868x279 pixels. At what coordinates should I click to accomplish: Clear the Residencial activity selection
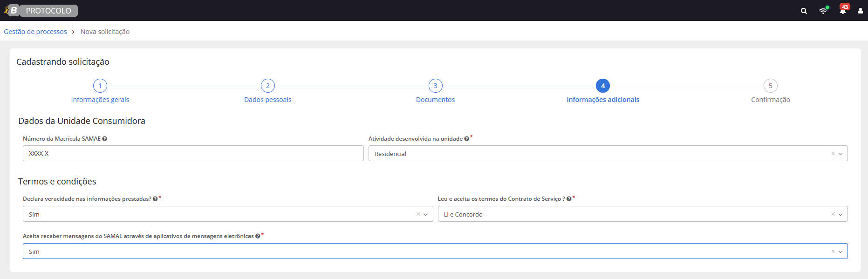[x=833, y=154]
